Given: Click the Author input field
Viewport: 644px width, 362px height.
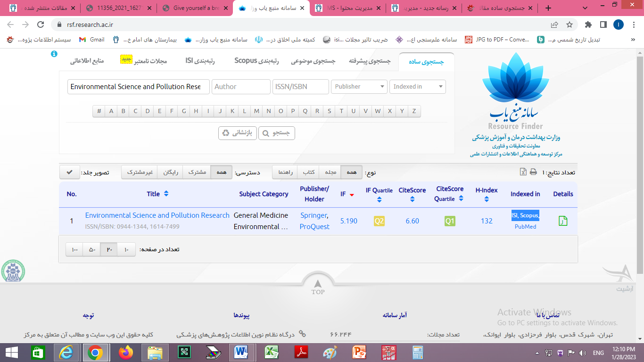Looking at the screenshot, I should [241, 87].
